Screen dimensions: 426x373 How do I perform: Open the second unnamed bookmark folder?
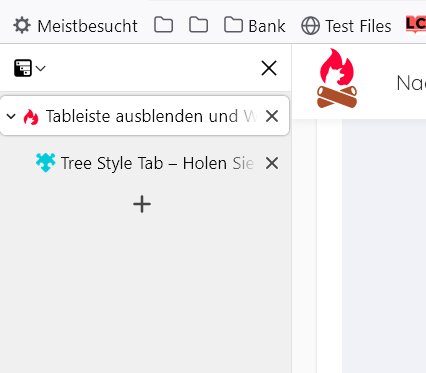198,25
